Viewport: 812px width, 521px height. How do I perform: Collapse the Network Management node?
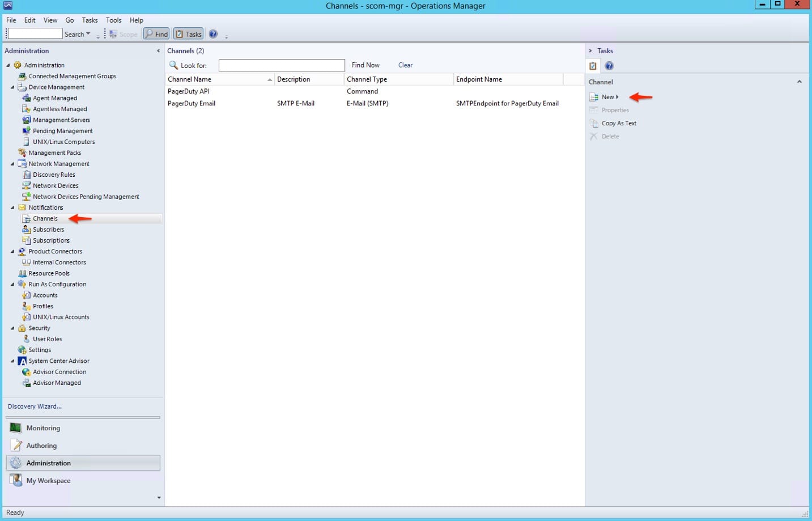12,164
